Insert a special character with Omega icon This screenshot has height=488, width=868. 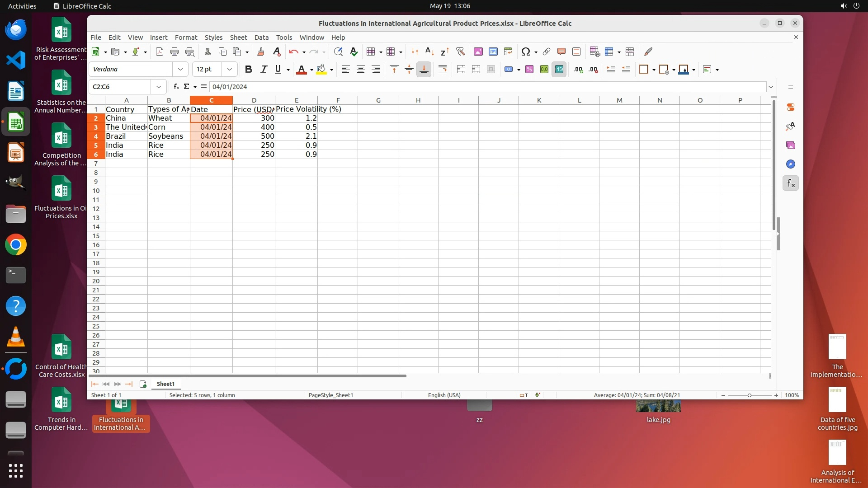tap(525, 52)
